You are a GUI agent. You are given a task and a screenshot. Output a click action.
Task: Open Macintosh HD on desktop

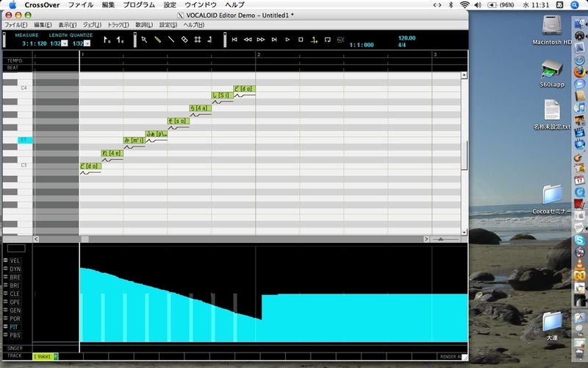click(x=552, y=29)
